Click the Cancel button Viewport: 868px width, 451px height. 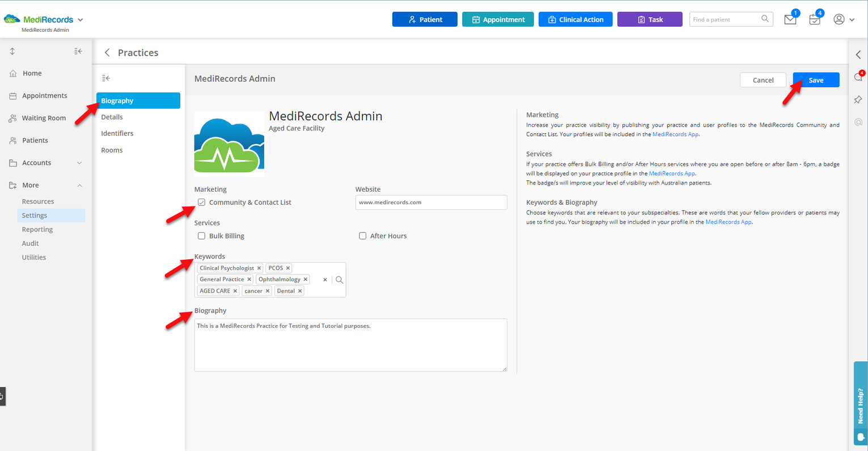763,80
